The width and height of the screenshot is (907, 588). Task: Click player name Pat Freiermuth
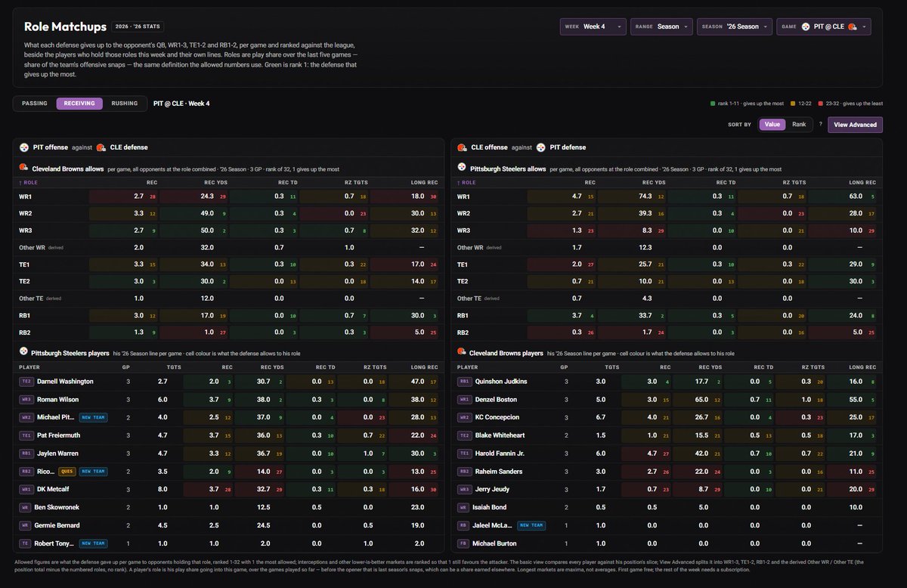pyautogui.click(x=60, y=435)
